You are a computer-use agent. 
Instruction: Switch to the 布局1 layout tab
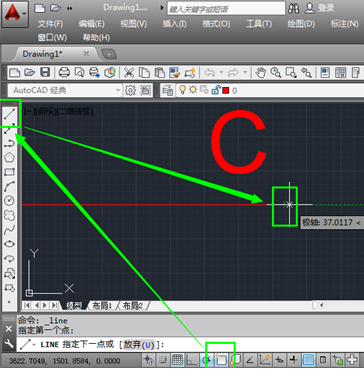(x=102, y=305)
